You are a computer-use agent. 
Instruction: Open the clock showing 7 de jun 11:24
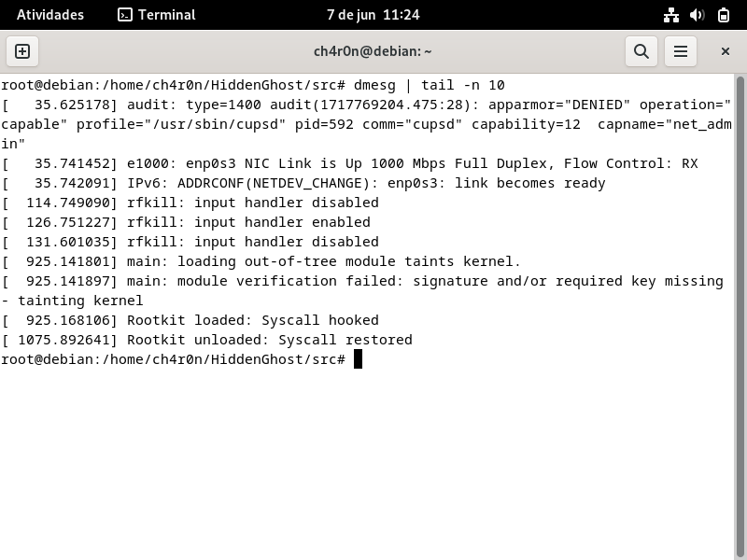pos(373,15)
